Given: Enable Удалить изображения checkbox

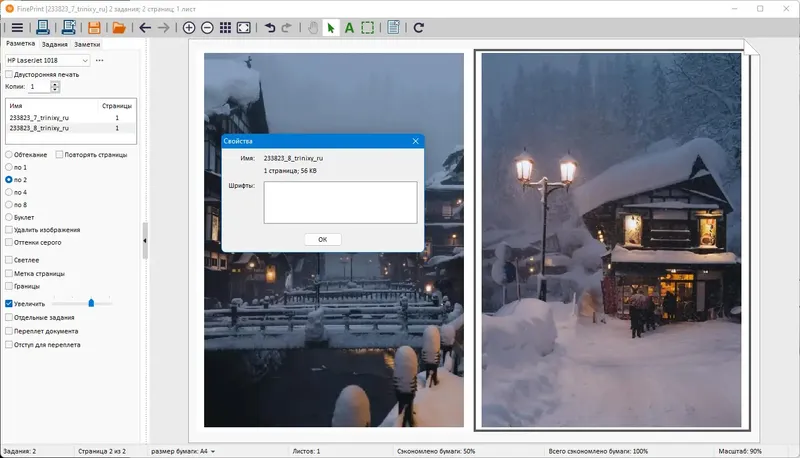Looking at the screenshot, I should [x=9, y=230].
